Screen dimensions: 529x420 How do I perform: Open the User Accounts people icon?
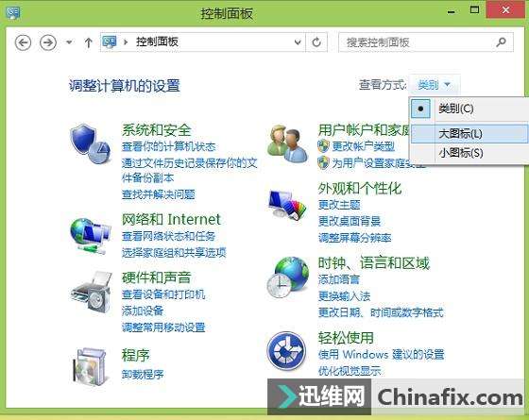point(287,144)
